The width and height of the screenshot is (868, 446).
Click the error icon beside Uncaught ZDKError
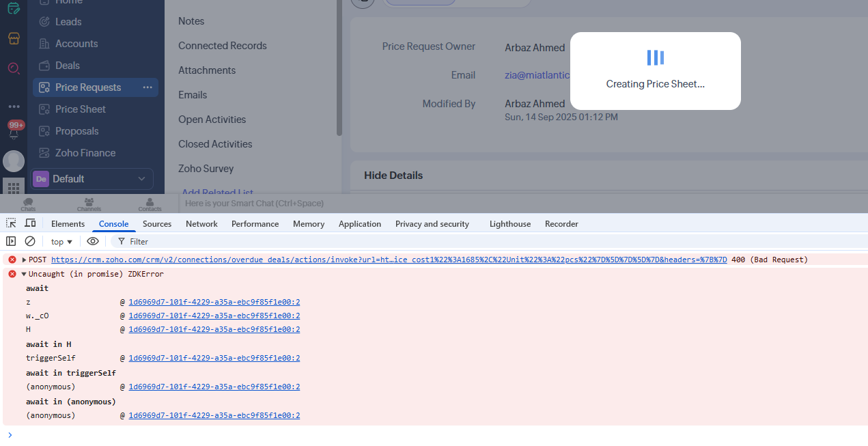12,274
